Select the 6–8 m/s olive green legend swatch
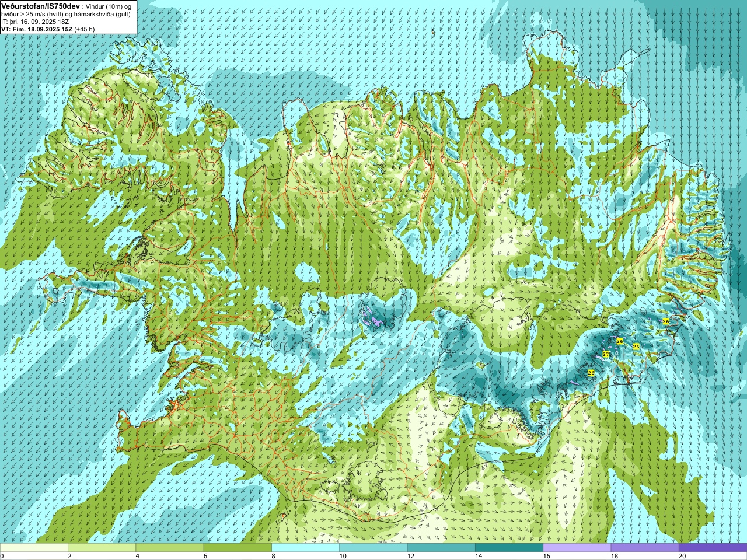Image resolution: width=747 pixels, height=560 pixels. pyautogui.click(x=238, y=548)
